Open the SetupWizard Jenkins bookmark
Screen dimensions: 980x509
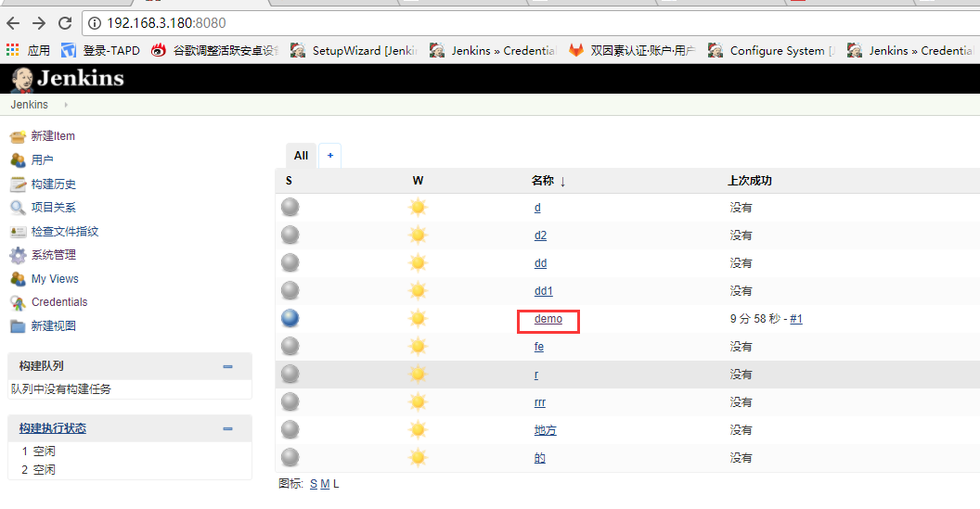click(354, 51)
